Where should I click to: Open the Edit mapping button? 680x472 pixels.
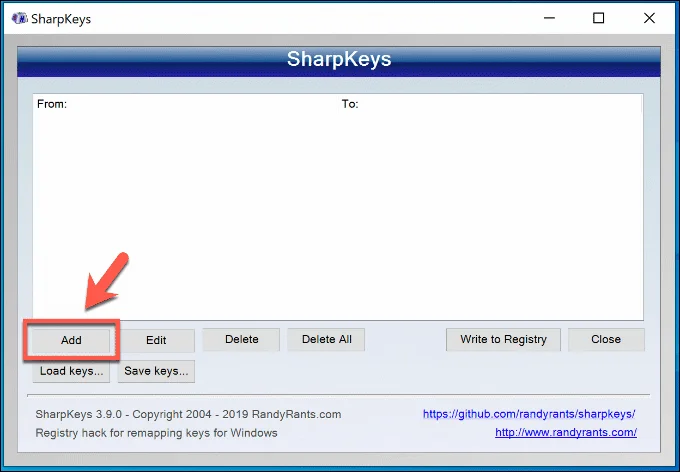click(x=156, y=340)
